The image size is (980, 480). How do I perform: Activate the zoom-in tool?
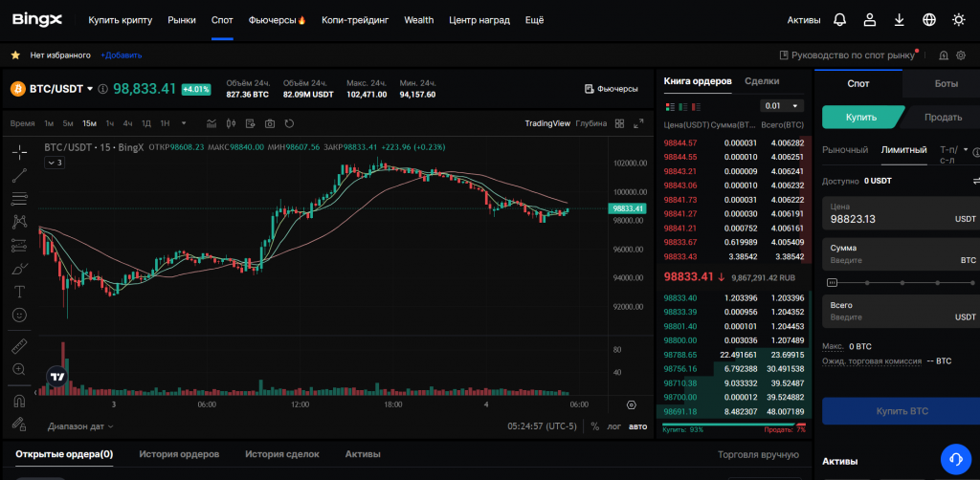(19, 369)
